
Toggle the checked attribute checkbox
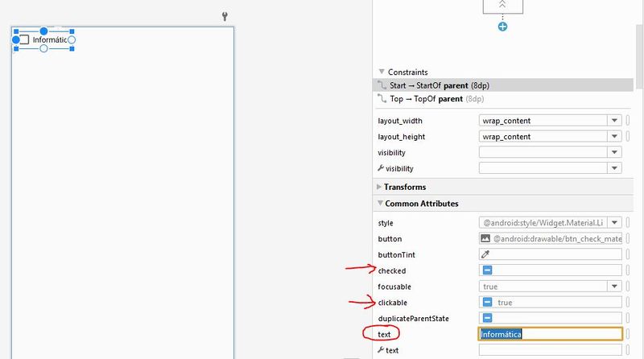487,270
